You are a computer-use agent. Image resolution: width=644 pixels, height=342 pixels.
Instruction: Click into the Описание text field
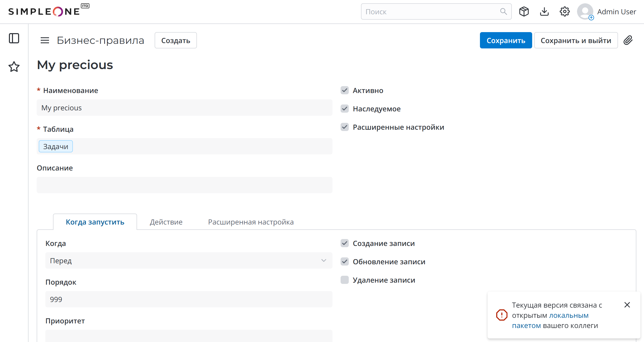point(184,185)
